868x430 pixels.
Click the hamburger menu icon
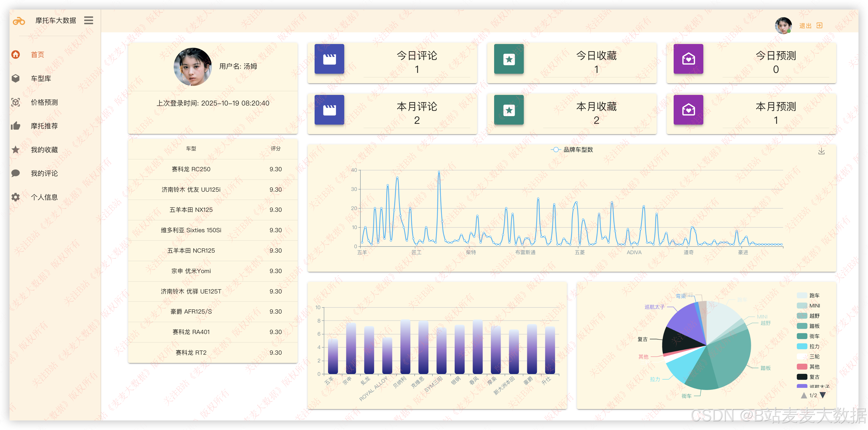pyautogui.click(x=89, y=21)
